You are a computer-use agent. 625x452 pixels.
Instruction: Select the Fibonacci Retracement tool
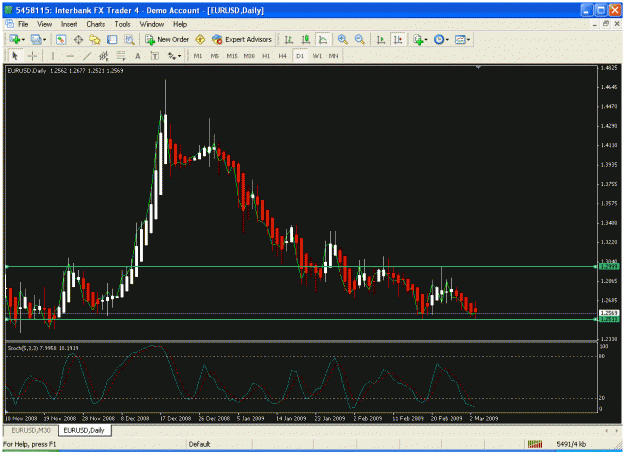pyautogui.click(x=120, y=56)
